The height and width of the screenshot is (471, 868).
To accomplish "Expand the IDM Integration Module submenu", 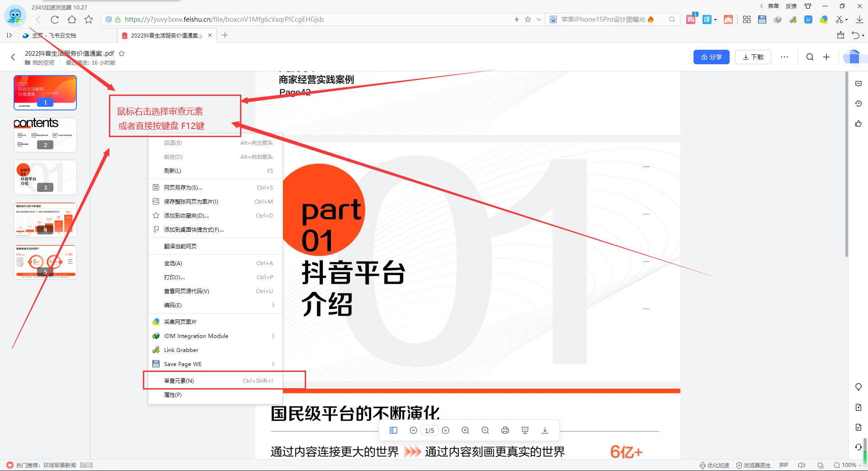I will click(273, 336).
